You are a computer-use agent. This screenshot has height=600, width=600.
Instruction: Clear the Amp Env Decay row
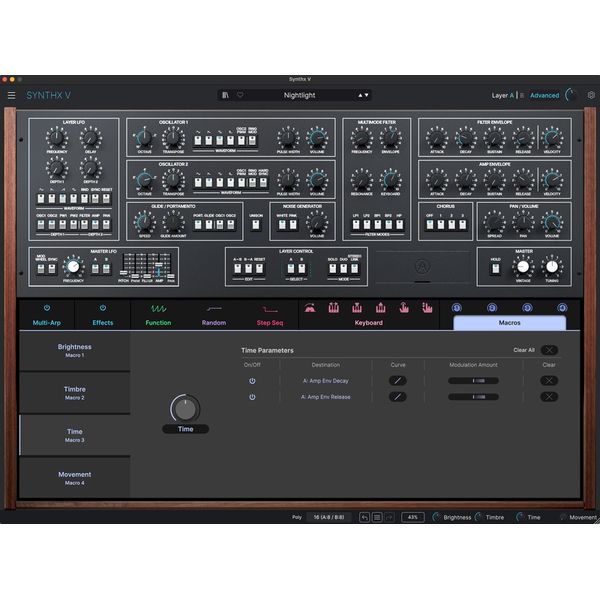[549, 381]
